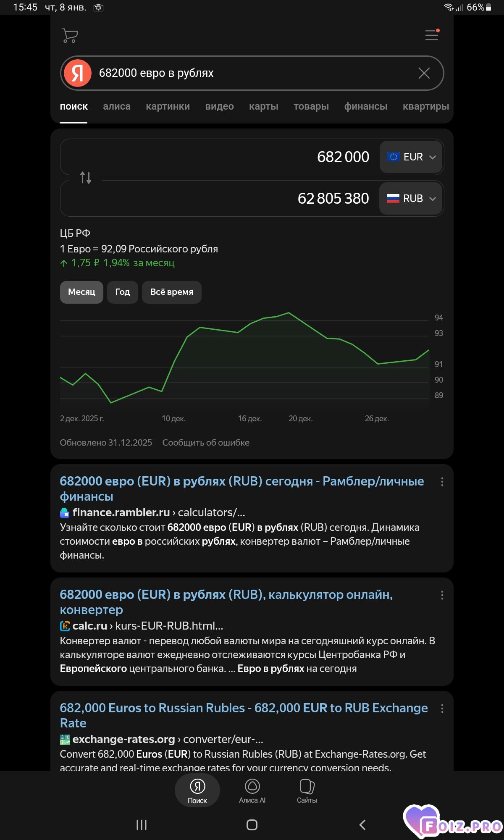This screenshot has height=840, width=504.
Task: Tap the red Yandex logo in search bar
Action: [x=78, y=73]
